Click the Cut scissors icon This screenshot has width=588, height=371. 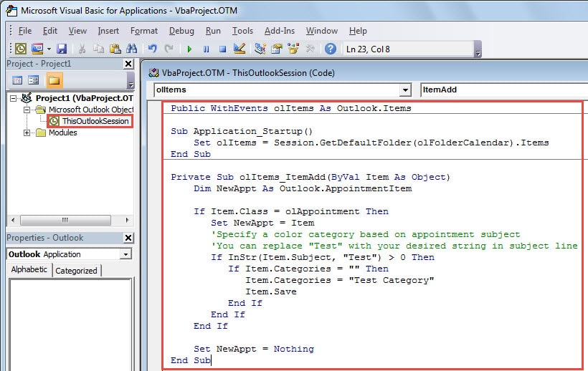click(82, 49)
